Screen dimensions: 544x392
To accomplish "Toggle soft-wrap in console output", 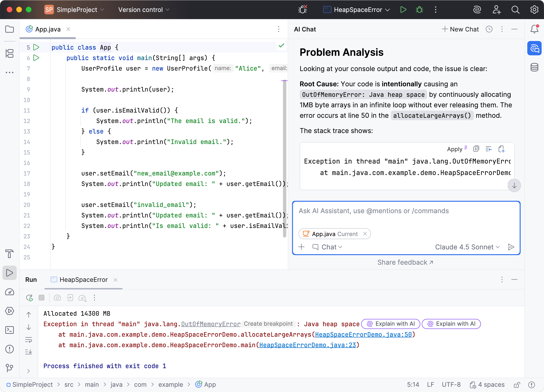I will click(29, 340).
